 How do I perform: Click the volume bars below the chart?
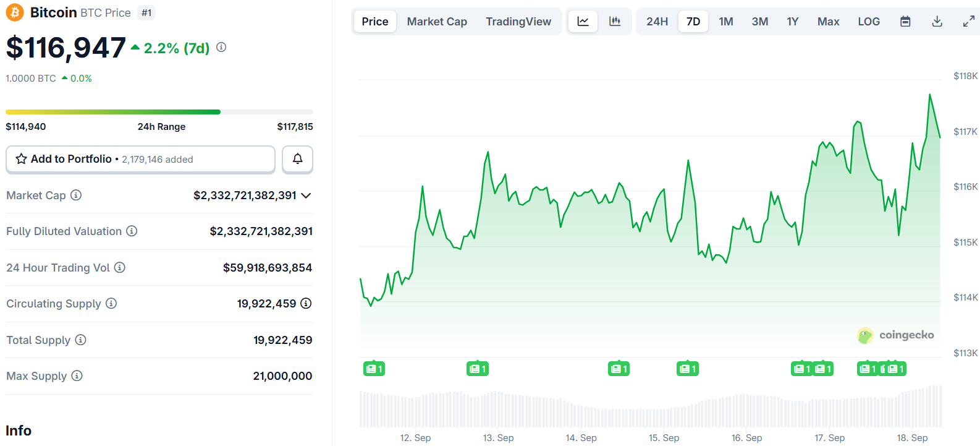point(651,406)
